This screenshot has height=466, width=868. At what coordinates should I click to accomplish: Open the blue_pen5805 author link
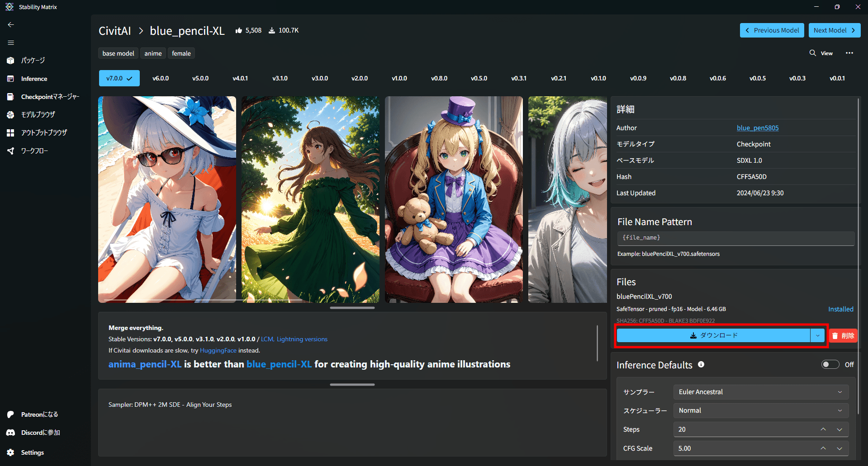[x=758, y=128]
